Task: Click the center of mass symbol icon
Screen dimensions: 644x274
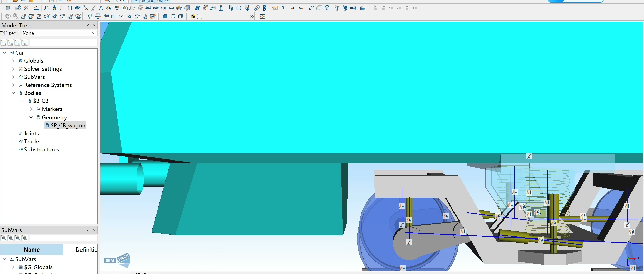Action: pos(193,16)
